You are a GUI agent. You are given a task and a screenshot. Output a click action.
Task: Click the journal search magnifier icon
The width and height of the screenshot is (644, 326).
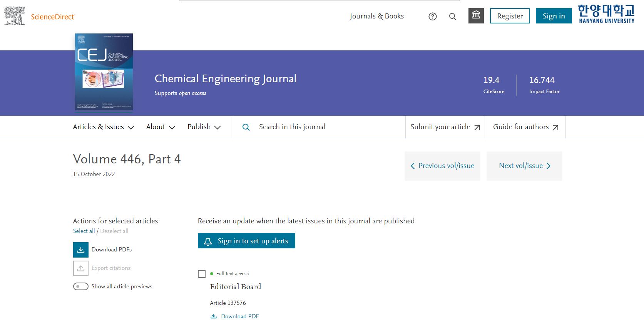pos(246,127)
